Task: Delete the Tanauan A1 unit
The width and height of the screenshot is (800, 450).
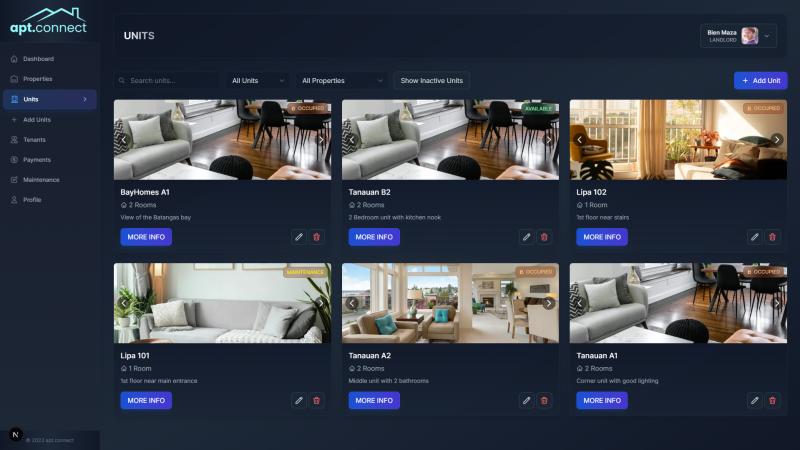Action: (772, 401)
